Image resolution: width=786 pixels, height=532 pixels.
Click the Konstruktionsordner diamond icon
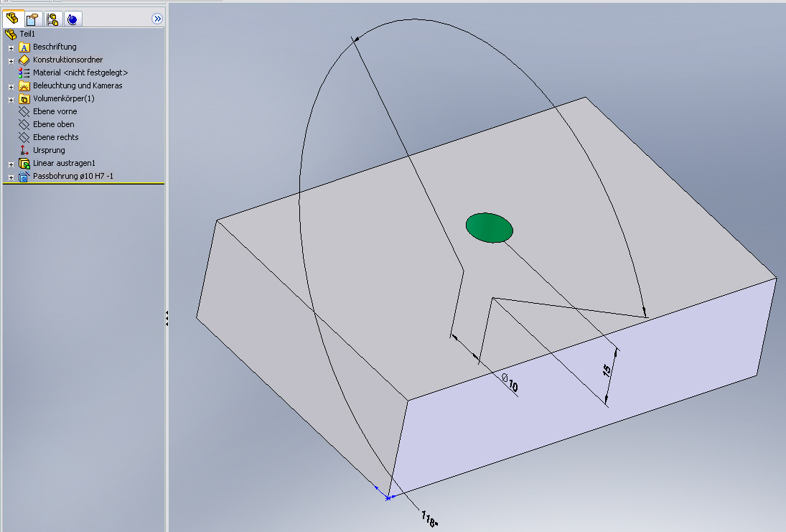24,60
